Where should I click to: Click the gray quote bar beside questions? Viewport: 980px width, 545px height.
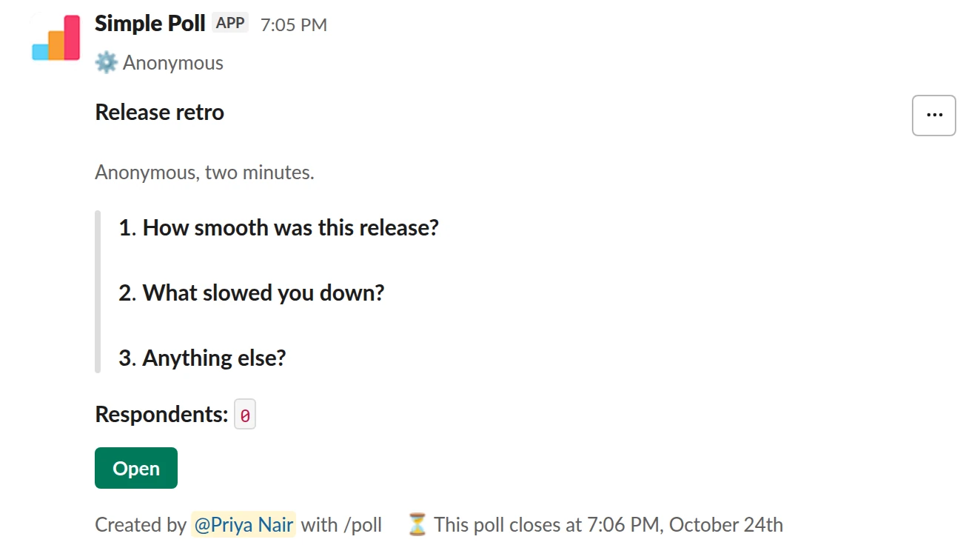tap(98, 292)
